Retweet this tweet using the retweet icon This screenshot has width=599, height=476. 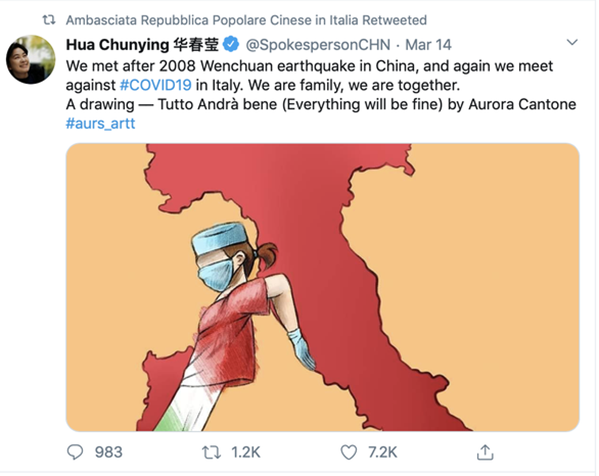pos(211,453)
